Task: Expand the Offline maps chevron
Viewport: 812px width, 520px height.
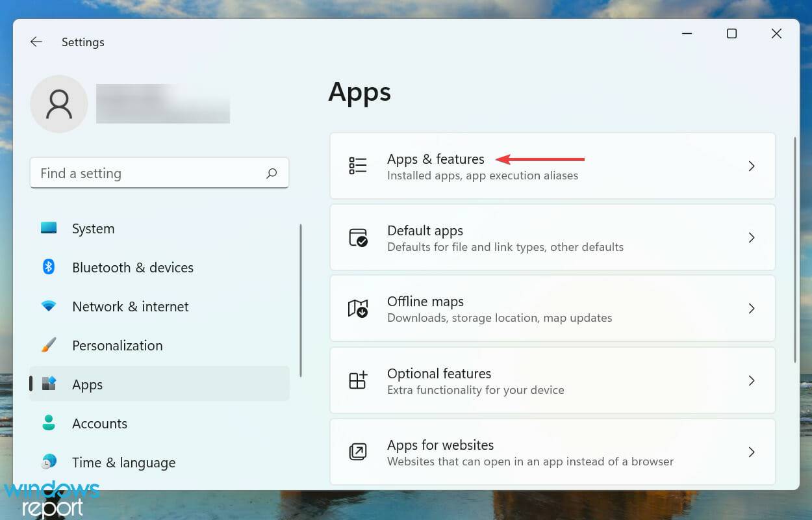Action: (752, 309)
